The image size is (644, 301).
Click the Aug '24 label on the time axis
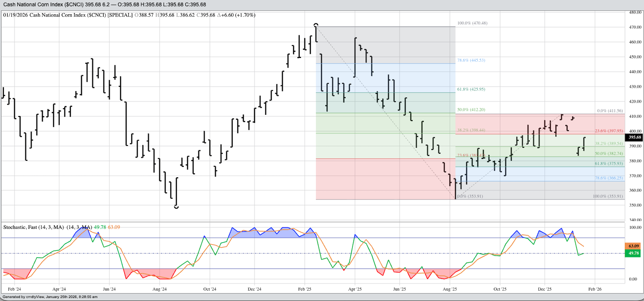pyautogui.click(x=160, y=289)
